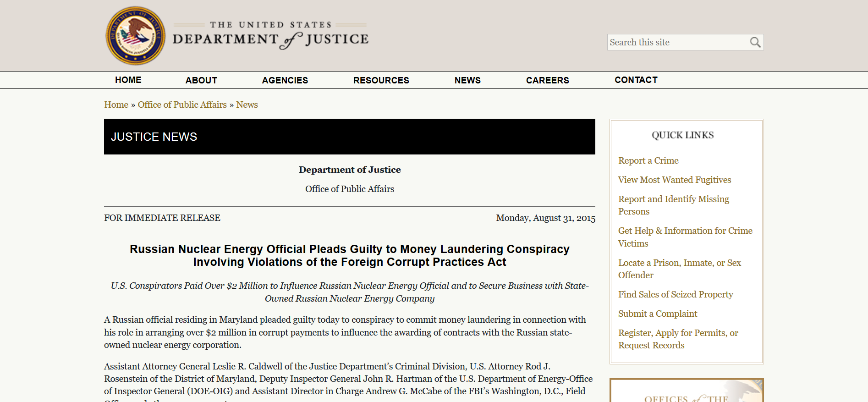Click the centered Department of Justice heading
This screenshot has height=402, width=868.
(350, 170)
